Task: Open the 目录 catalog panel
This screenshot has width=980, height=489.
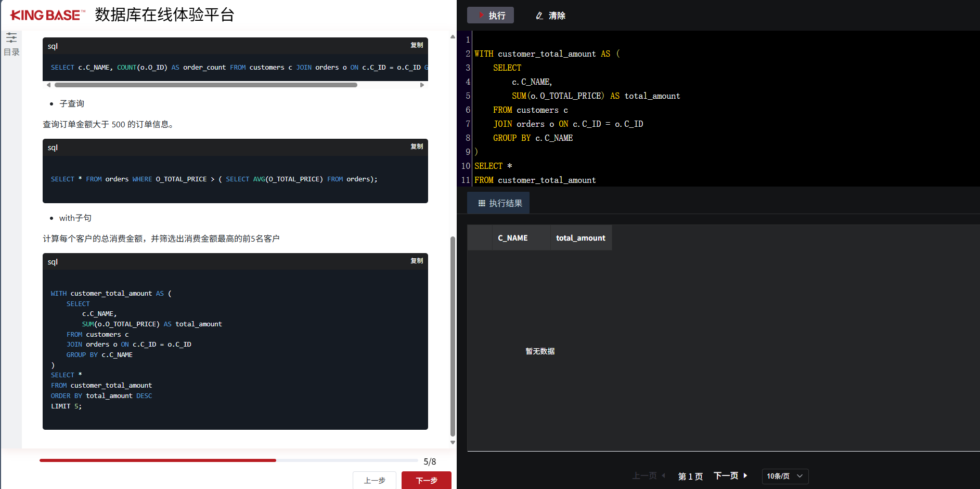Action: pos(11,51)
